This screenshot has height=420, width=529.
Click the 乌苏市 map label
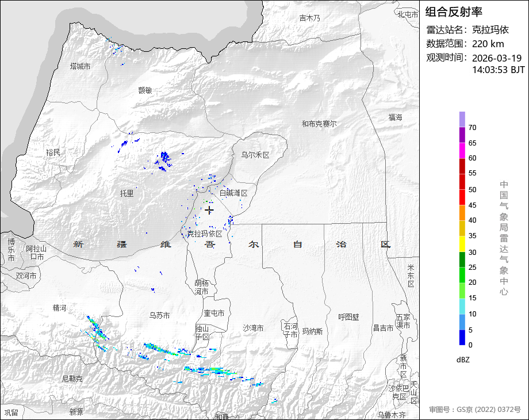(159, 315)
